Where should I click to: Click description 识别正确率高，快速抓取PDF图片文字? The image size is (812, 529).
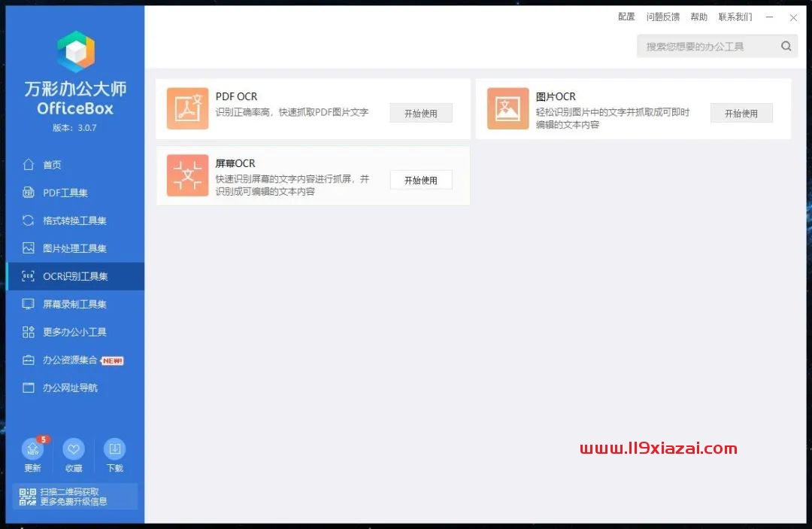292,112
